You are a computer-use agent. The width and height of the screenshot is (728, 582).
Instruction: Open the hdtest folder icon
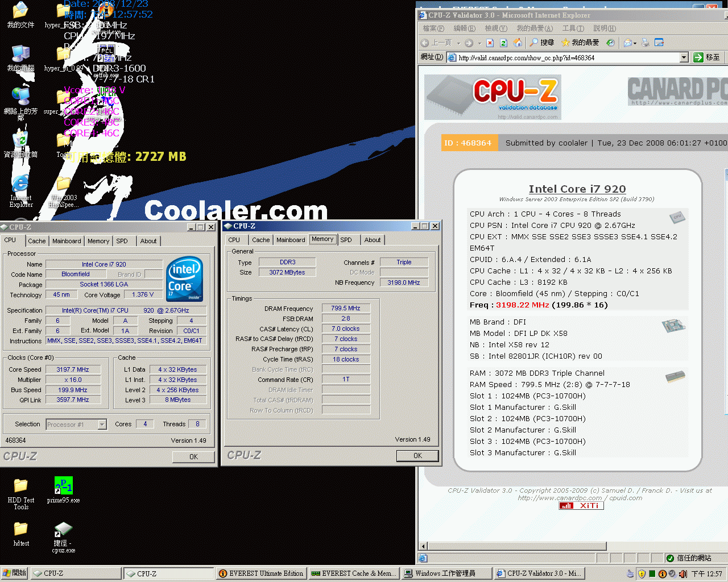20,533
